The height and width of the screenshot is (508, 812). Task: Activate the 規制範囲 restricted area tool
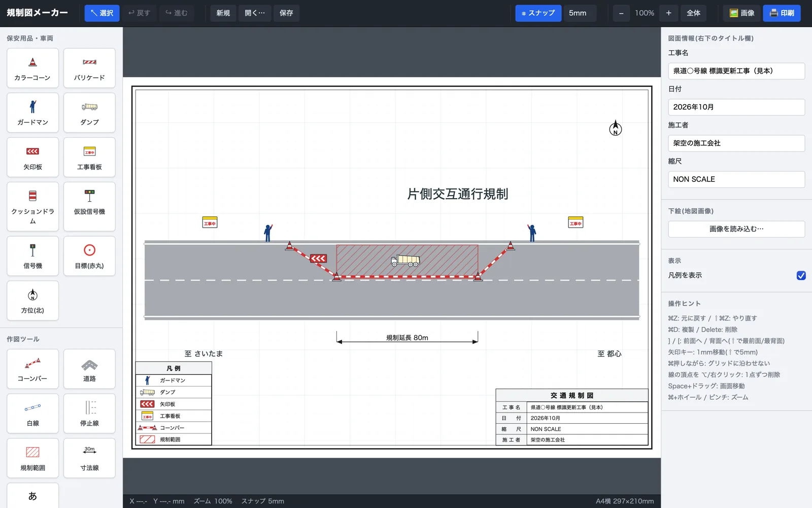pos(32,458)
